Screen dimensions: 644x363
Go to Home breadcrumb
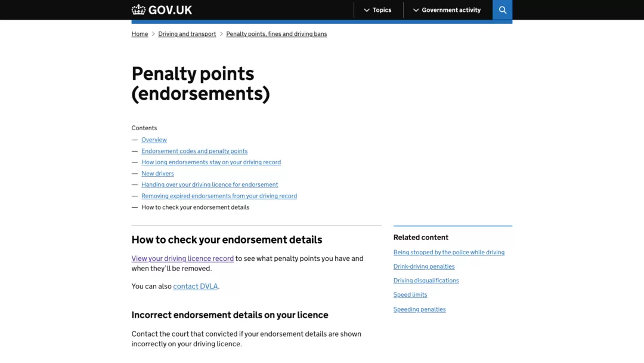(x=140, y=33)
